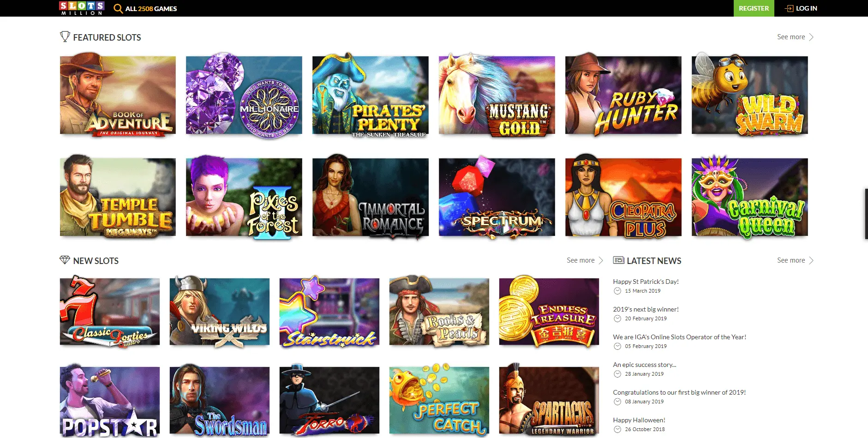
Task: Click the Featured Slots trophy icon
Action: 65,36
